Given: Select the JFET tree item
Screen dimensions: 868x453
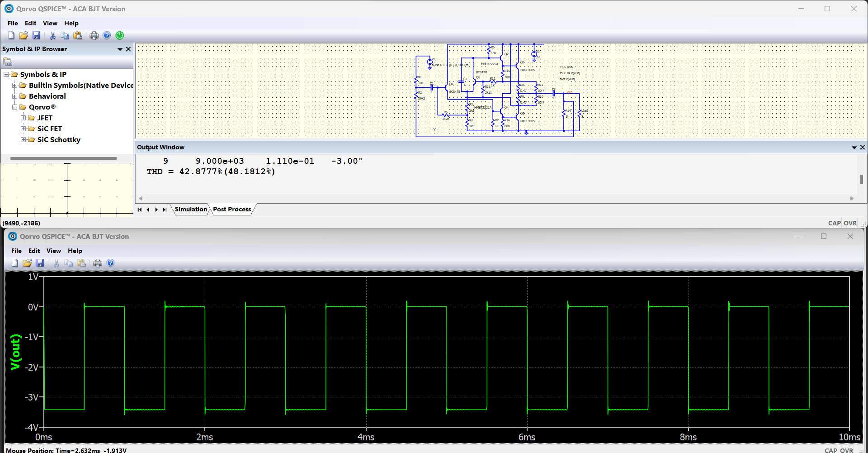Looking at the screenshot, I should click(x=45, y=118).
